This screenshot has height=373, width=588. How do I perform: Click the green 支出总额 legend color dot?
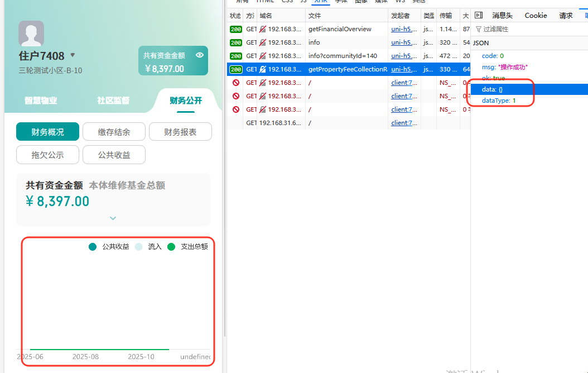[171, 247]
